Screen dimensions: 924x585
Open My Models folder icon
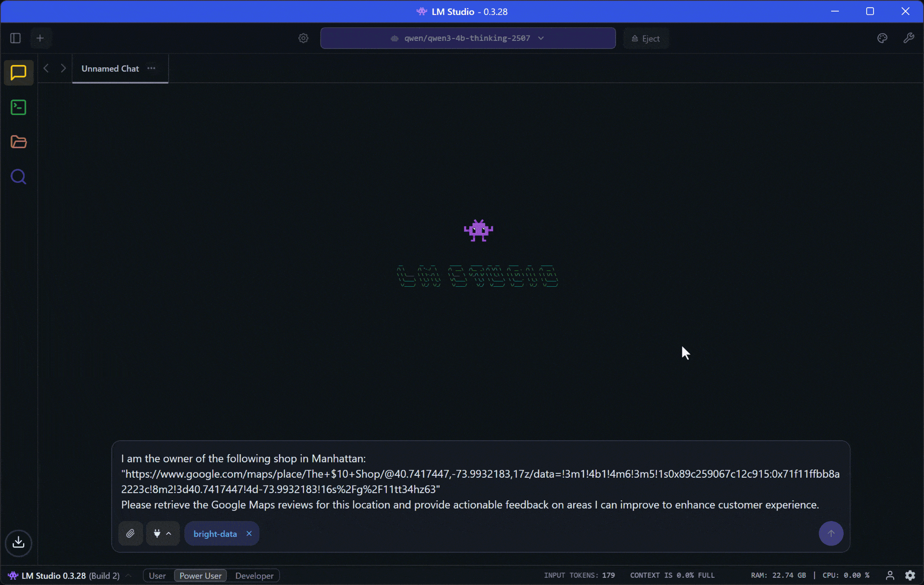[18, 142]
